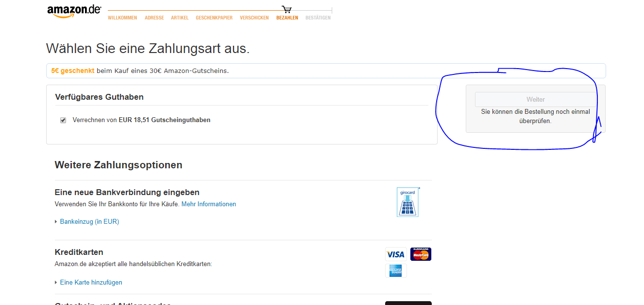Go to GESCHENKPAPIER checkout step
The width and height of the screenshot is (644, 305).
214,18
